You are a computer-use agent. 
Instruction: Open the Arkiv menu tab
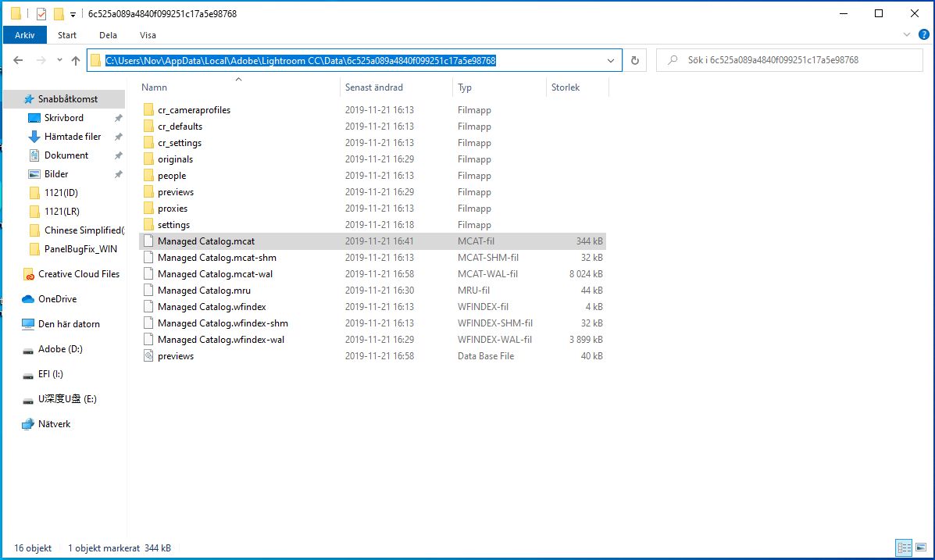click(24, 35)
